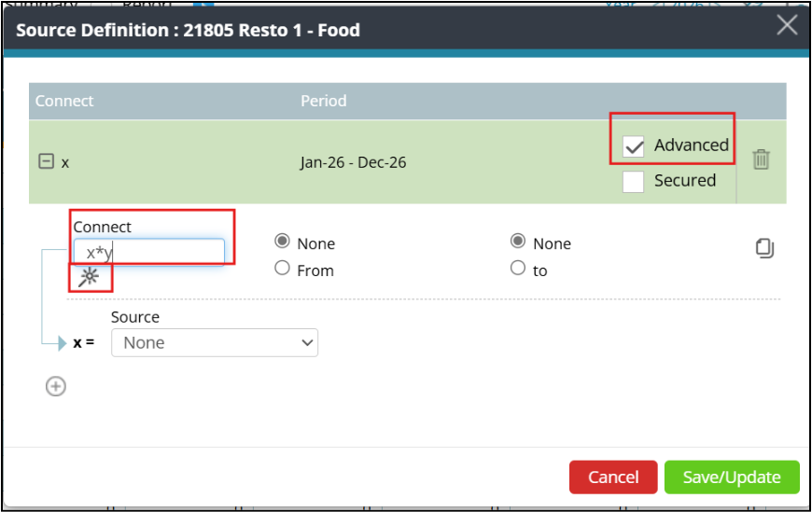Select the 'to' radio button
This screenshot has width=812, height=512.
click(518, 268)
